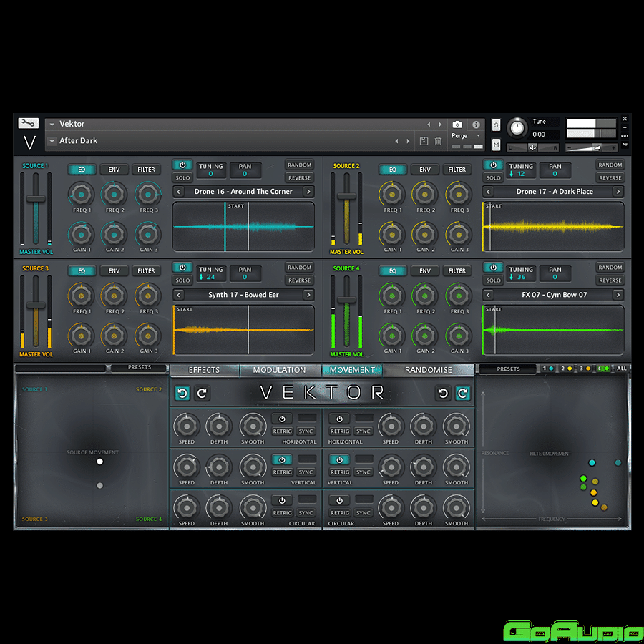Switch to the EFFECTS tab

click(x=204, y=370)
